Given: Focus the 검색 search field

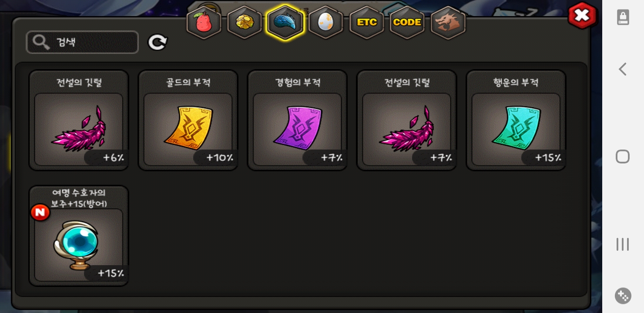Looking at the screenshot, I should 82,42.
